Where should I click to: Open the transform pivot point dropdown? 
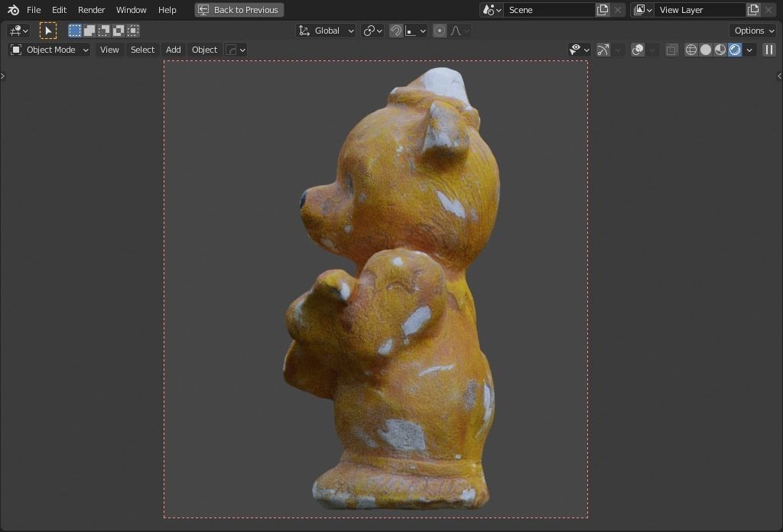coord(372,31)
